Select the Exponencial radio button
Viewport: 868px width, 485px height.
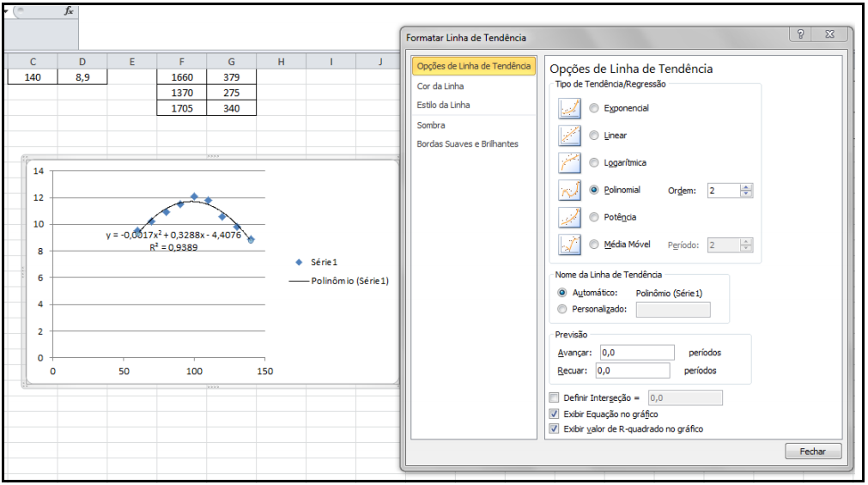[594, 108]
